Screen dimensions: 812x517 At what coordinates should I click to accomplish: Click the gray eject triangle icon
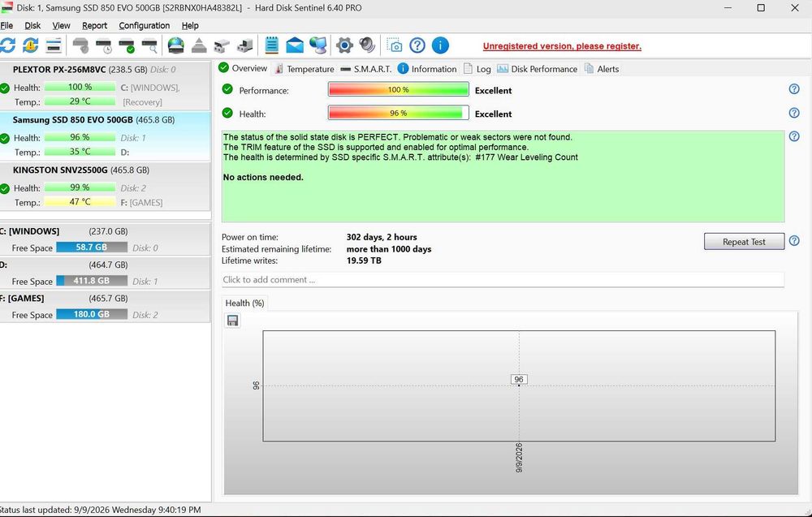pos(199,45)
